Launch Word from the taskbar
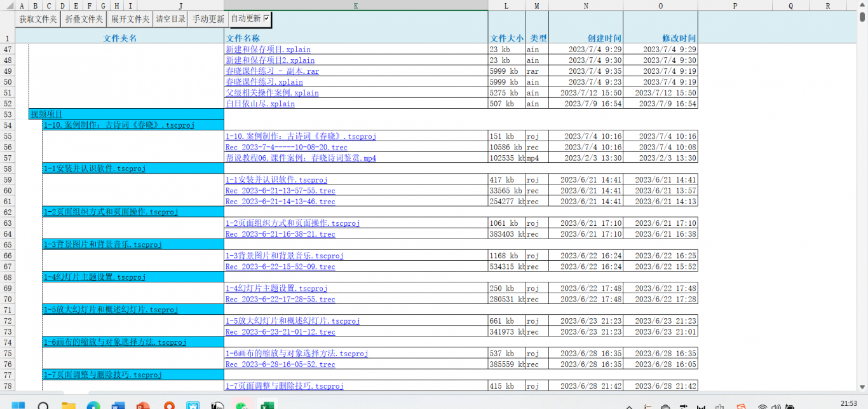The height and width of the screenshot is (409, 868). point(118,405)
